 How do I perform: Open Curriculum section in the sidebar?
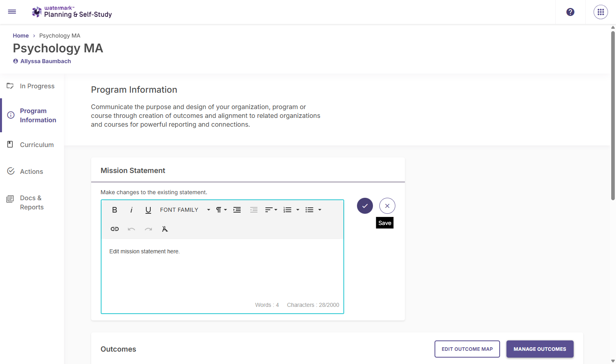[x=32, y=145]
